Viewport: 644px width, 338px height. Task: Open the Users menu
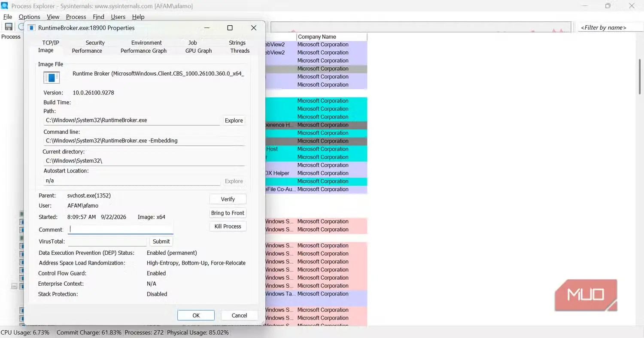(118, 17)
